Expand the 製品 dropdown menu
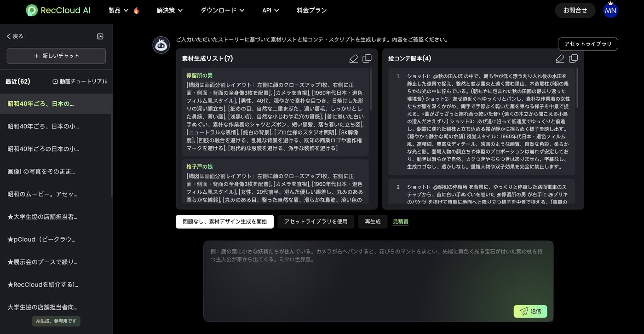644x334 pixels. [119, 10]
